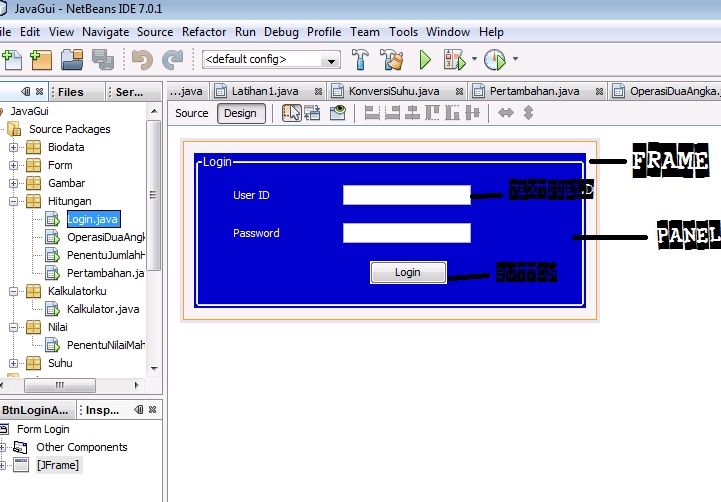Open a project with folder icon
This screenshot has width=721, height=502.
(72, 60)
